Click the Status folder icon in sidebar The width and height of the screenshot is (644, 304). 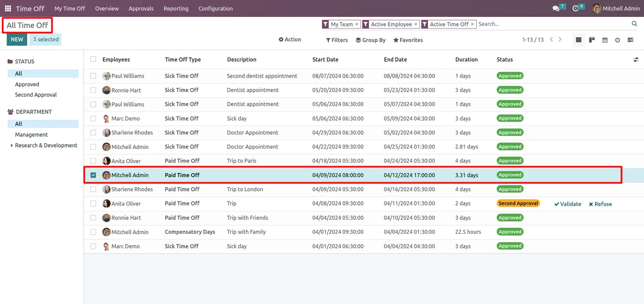tap(10, 62)
